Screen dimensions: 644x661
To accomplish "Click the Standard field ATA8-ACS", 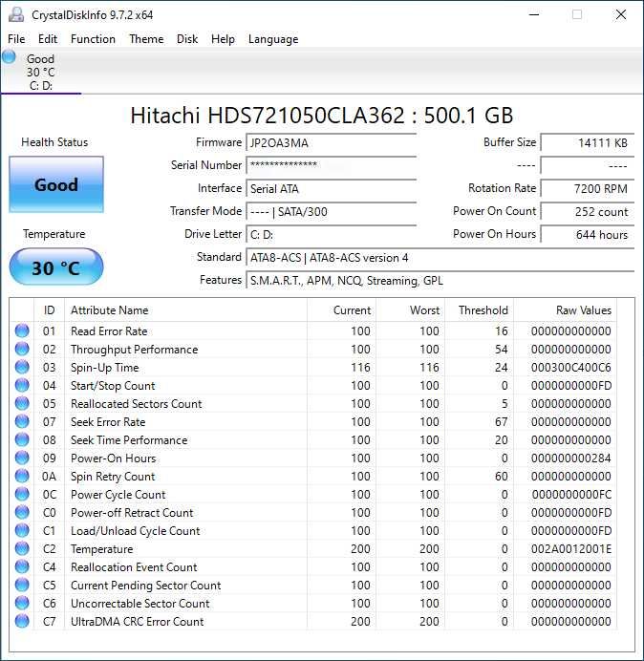I will 440,258.
